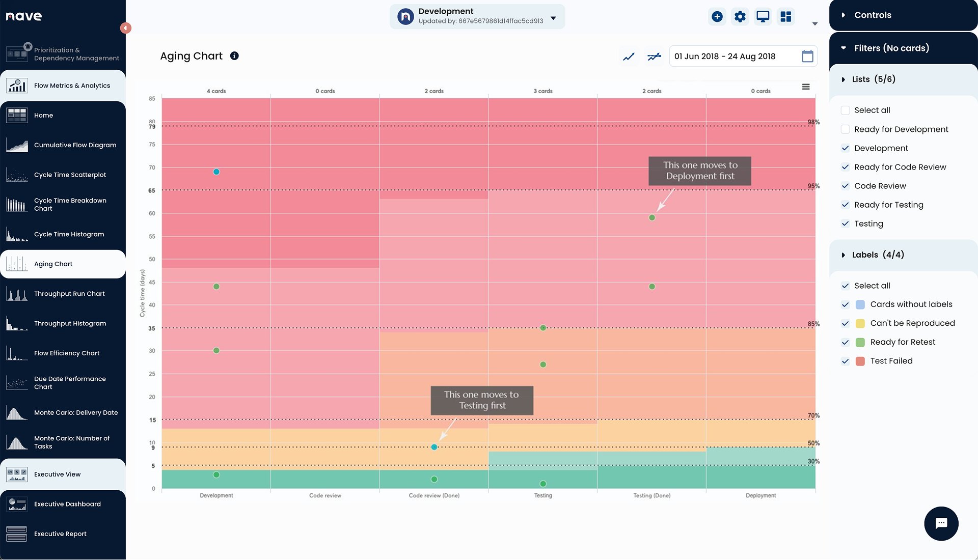This screenshot has height=560, width=978.
Task: Click the monitor display mode icon
Action: (763, 17)
